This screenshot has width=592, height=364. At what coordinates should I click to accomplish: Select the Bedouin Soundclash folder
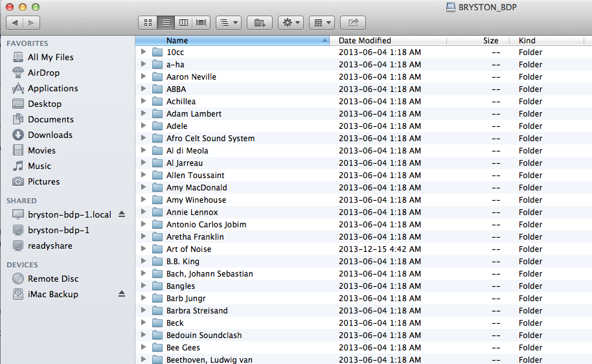click(x=204, y=336)
